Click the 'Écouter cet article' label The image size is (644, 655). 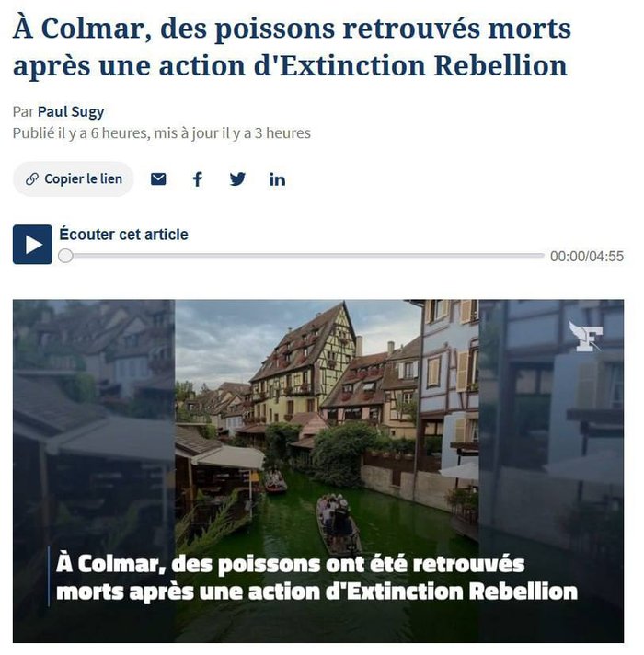click(123, 235)
